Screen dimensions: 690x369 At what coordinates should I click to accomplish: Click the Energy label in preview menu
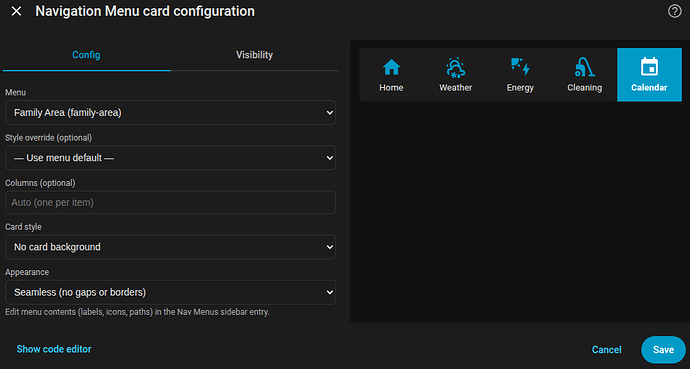(x=520, y=88)
